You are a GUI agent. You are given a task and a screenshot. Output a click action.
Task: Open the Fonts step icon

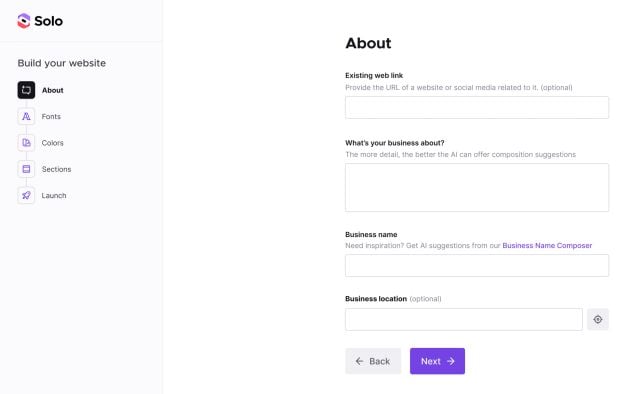[26, 117]
